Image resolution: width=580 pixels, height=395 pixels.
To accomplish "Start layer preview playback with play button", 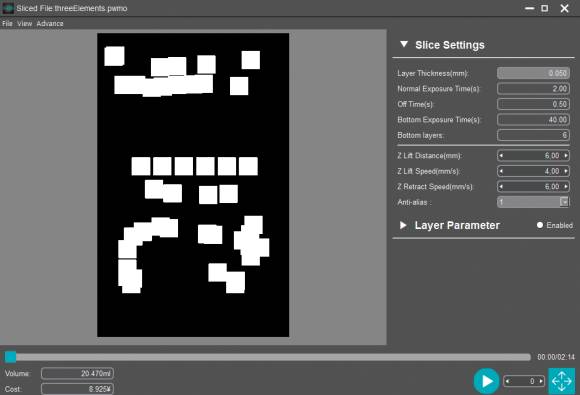I will [486, 381].
